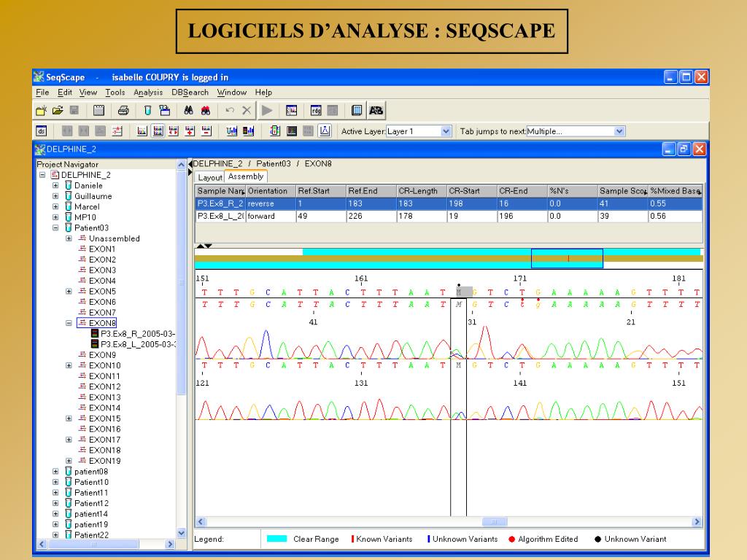Open the Active Layer dropdown
747x560 pixels.
446,131
